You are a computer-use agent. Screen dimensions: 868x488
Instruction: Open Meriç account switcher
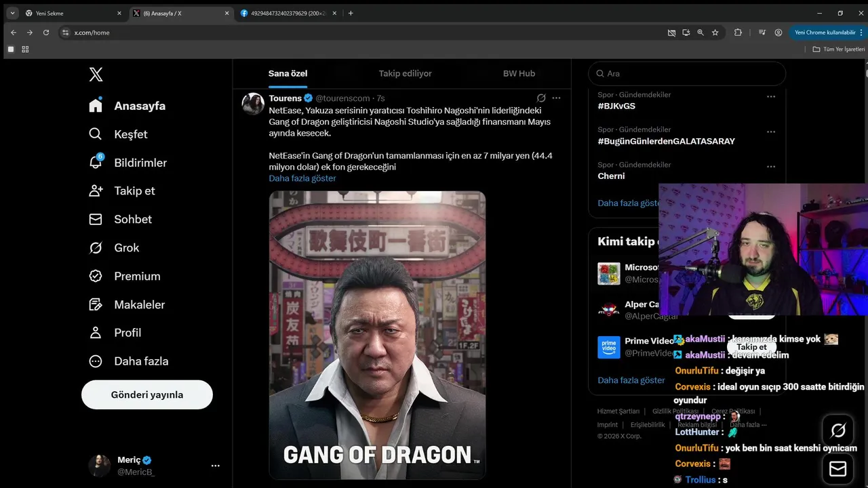pyautogui.click(x=156, y=466)
